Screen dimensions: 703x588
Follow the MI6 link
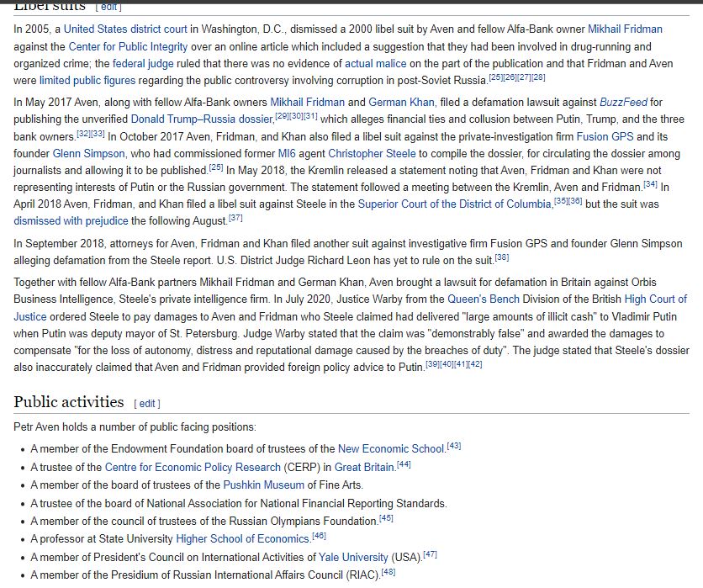tap(287, 154)
